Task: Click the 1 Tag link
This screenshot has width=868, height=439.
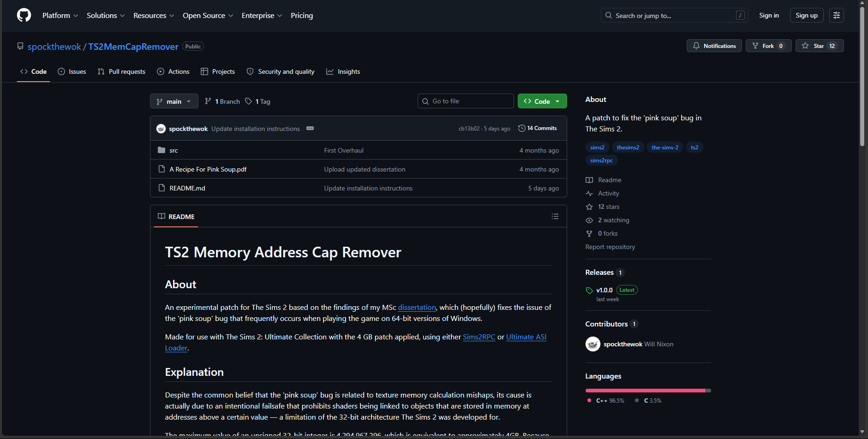Action: tap(257, 101)
